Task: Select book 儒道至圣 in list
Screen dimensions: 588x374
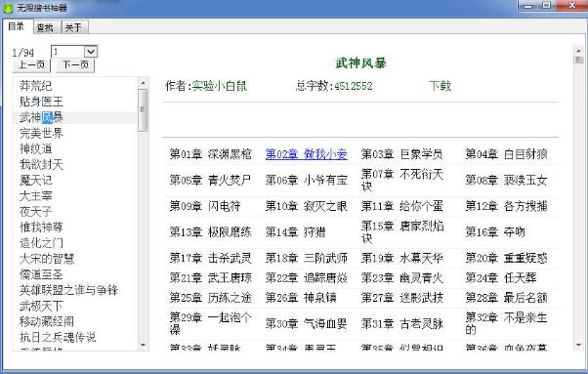Action: pos(41,274)
